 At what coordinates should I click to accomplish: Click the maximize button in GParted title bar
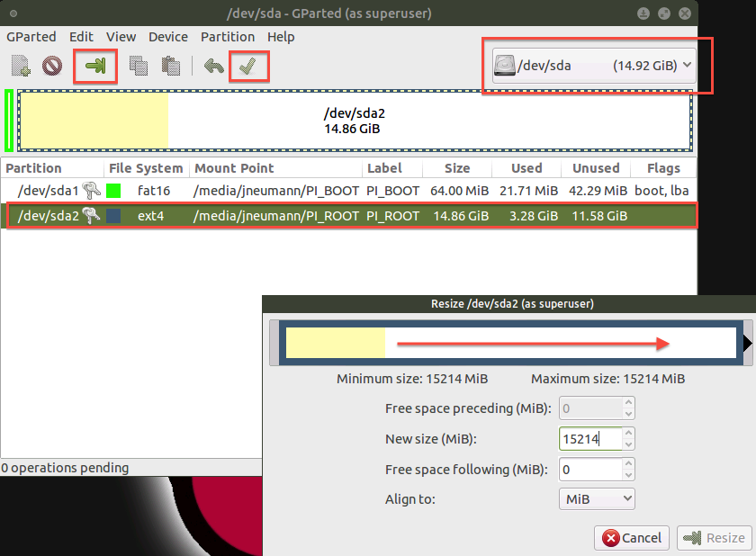click(664, 13)
